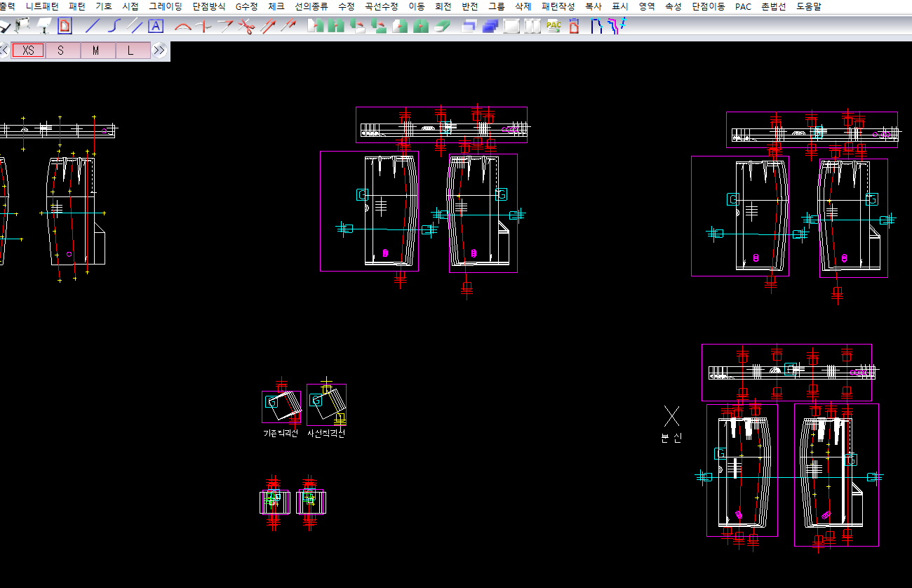Select the M size button
The image size is (912, 588).
tap(96, 51)
